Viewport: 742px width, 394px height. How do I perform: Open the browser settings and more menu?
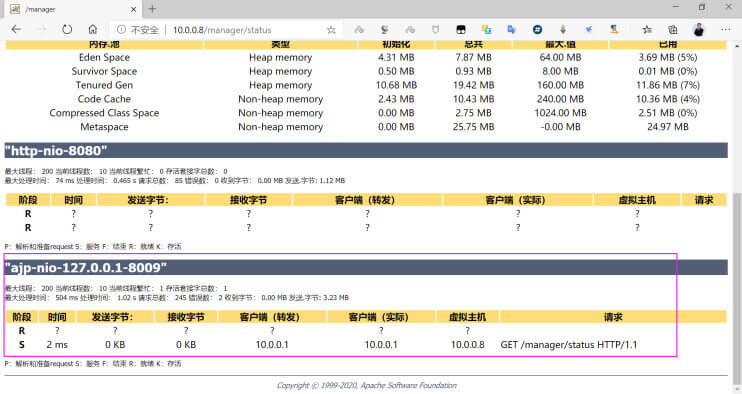725,30
